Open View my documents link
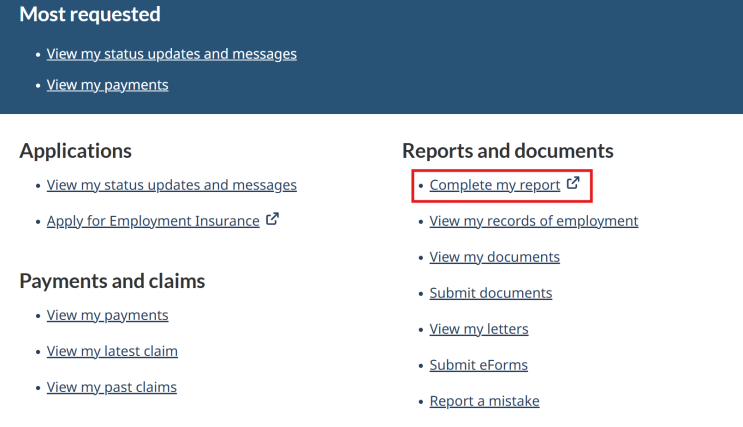Screen dimensions: 743x427 [x=495, y=257]
